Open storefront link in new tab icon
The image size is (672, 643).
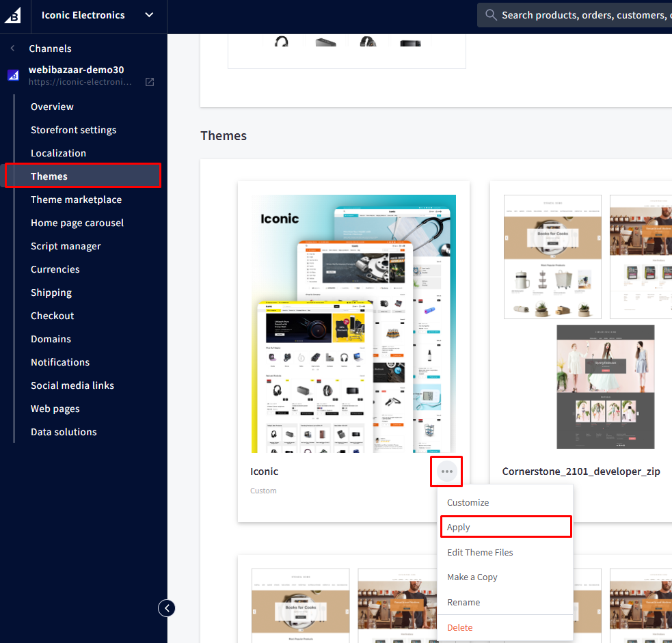click(150, 82)
